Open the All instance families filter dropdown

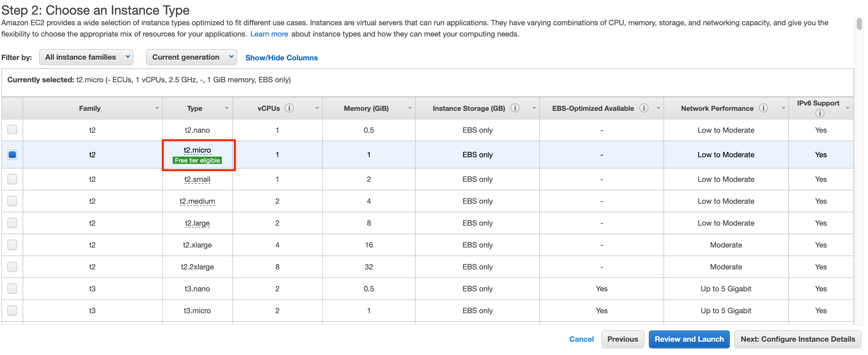(86, 57)
